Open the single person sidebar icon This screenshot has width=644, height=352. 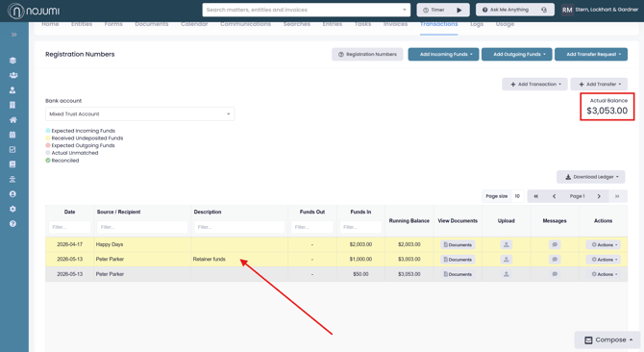(12, 90)
